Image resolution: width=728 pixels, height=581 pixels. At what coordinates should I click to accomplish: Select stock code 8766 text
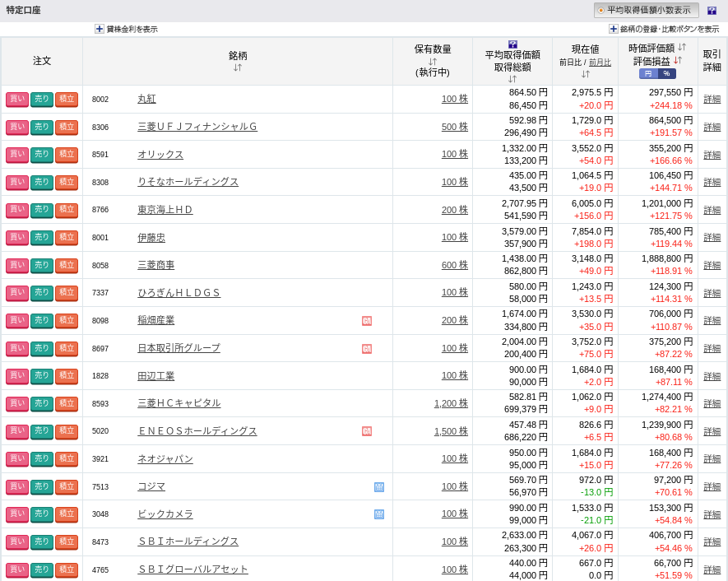pyautogui.click(x=100, y=210)
